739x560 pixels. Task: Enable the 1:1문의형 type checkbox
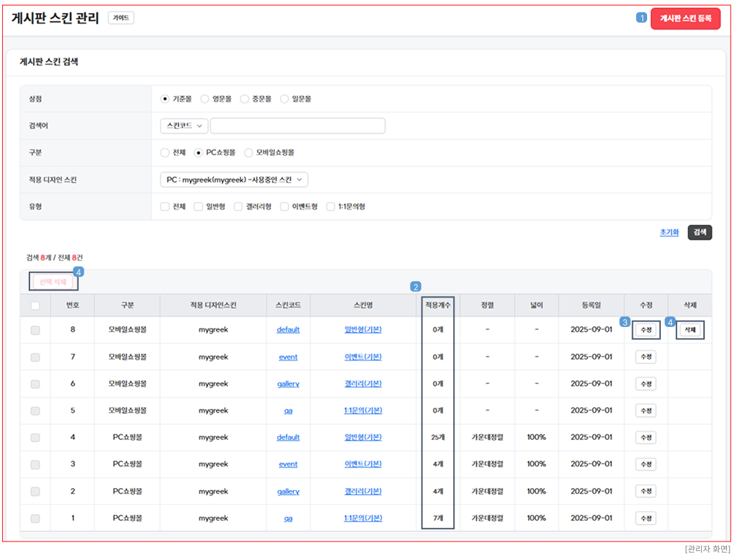[x=330, y=206]
